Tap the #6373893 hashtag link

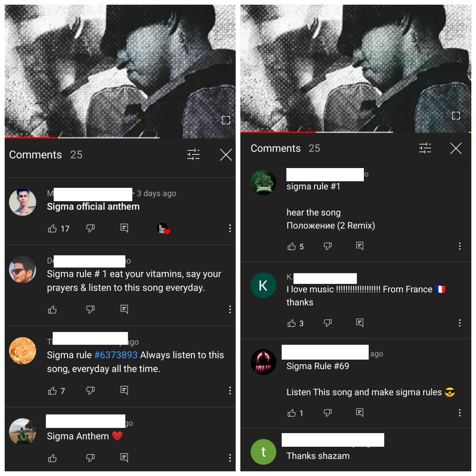click(116, 355)
